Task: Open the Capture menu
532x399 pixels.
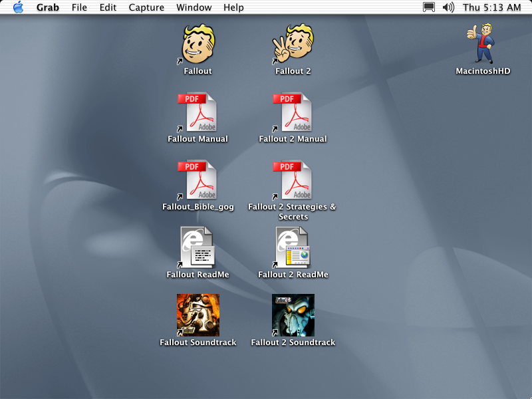Action: pos(146,7)
